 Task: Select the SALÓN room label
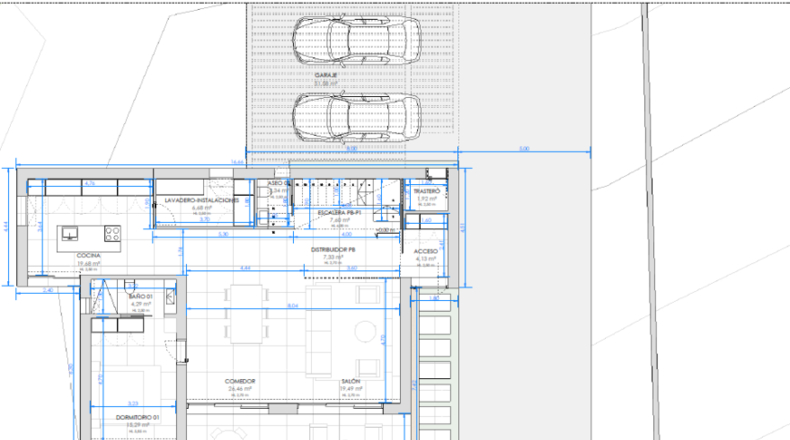[351, 382]
